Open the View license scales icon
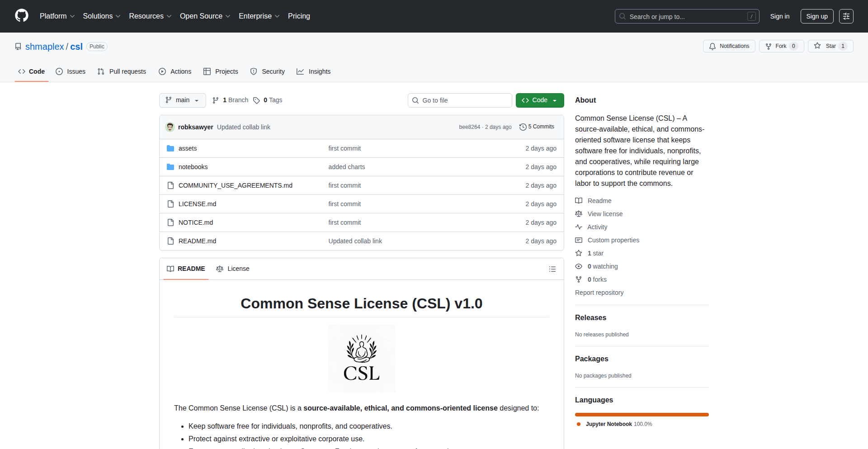 (x=579, y=213)
